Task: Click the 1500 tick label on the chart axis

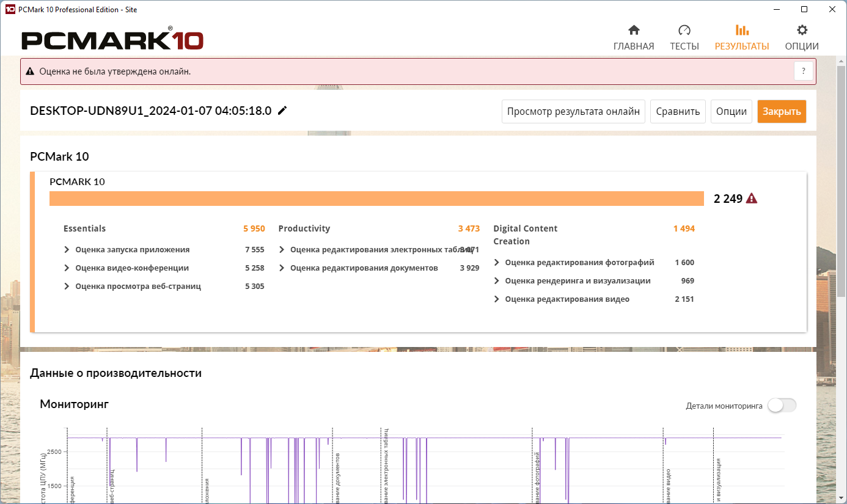Action: (x=53, y=486)
